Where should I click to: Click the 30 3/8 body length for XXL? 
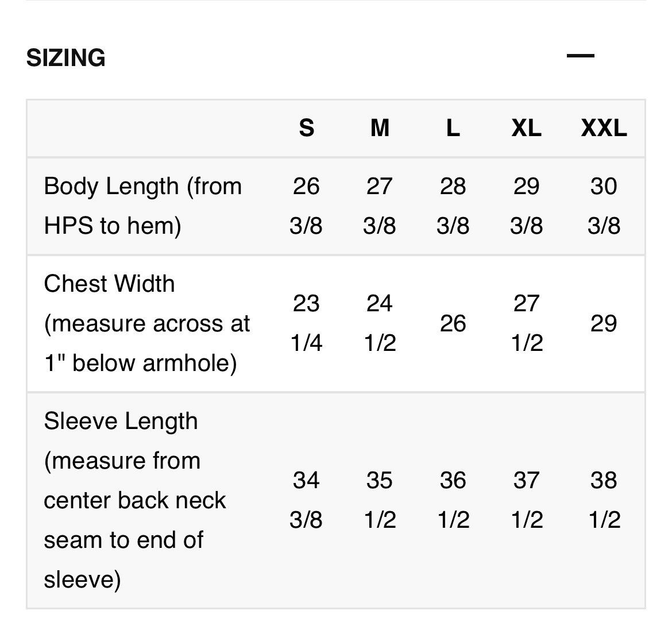click(x=604, y=206)
